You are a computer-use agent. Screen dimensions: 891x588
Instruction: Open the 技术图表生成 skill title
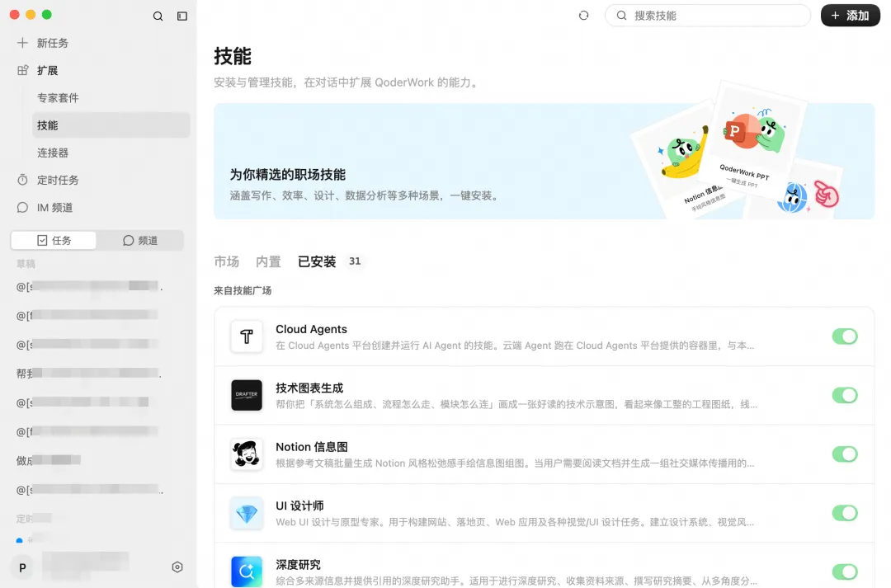(x=309, y=388)
